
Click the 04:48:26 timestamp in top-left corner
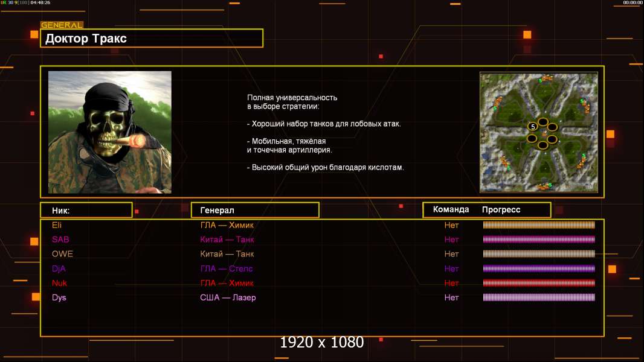tap(40, 2)
